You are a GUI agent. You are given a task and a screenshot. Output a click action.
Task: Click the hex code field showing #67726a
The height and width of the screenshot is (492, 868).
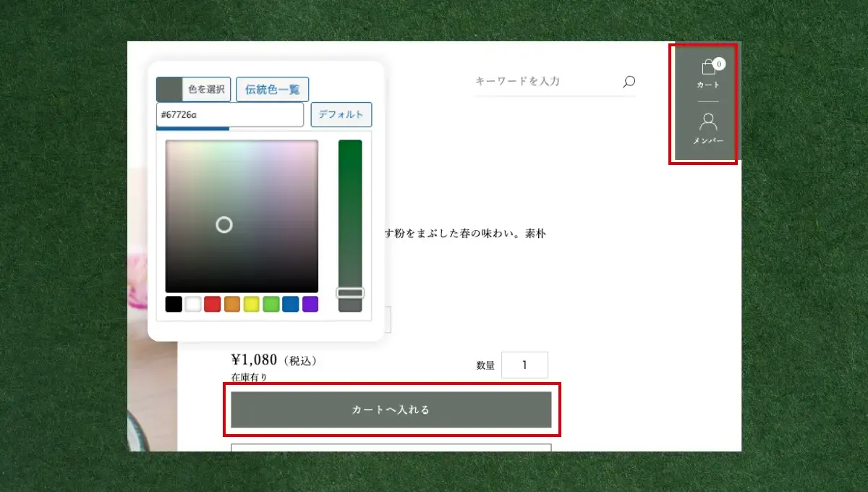tap(230, 115)
